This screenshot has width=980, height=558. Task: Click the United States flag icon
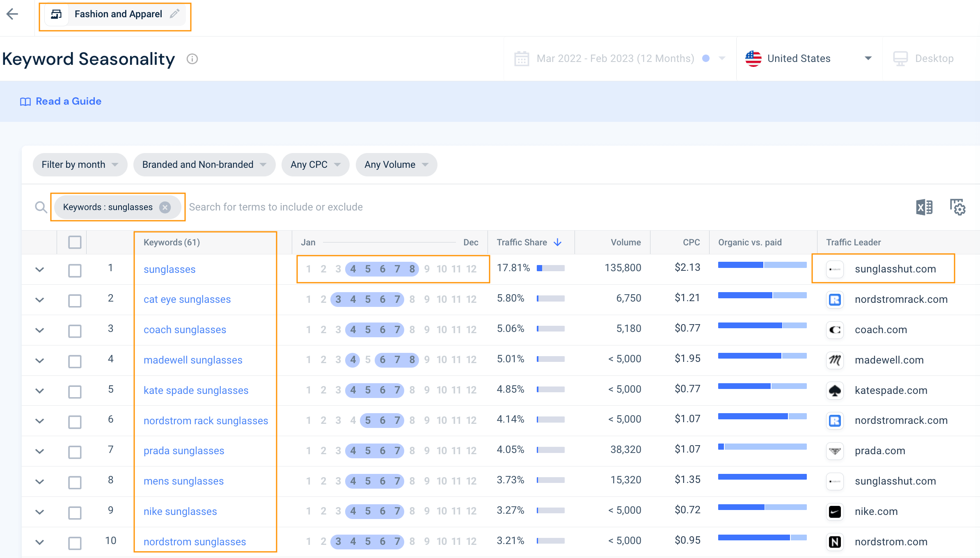(x=753, y=59)
